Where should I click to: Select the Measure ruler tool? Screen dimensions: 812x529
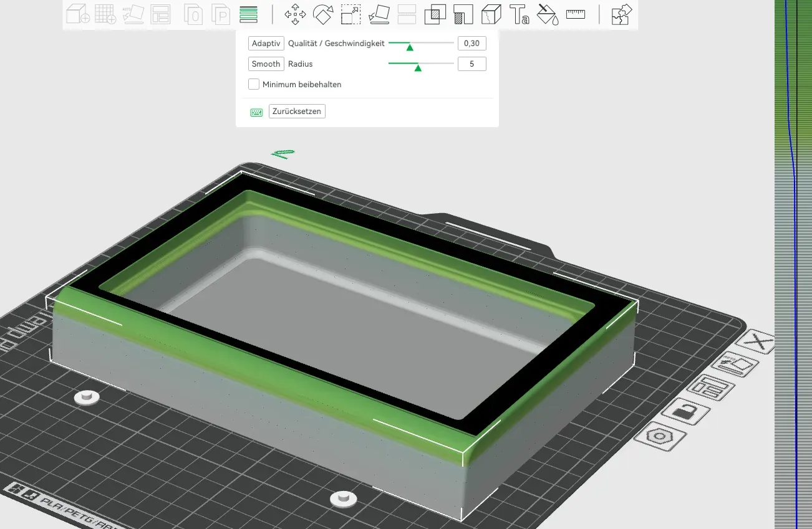point(576,14)
